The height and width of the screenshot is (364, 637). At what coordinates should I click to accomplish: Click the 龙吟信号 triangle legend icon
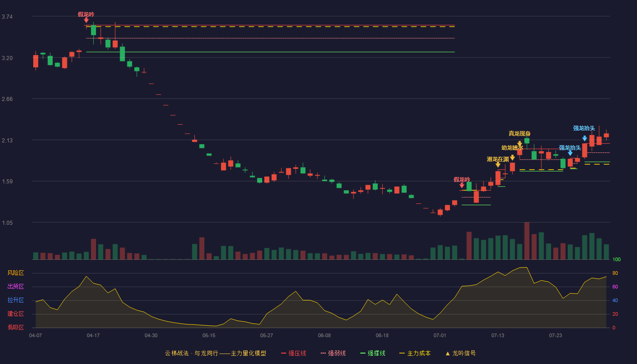(x=448, y=353)
